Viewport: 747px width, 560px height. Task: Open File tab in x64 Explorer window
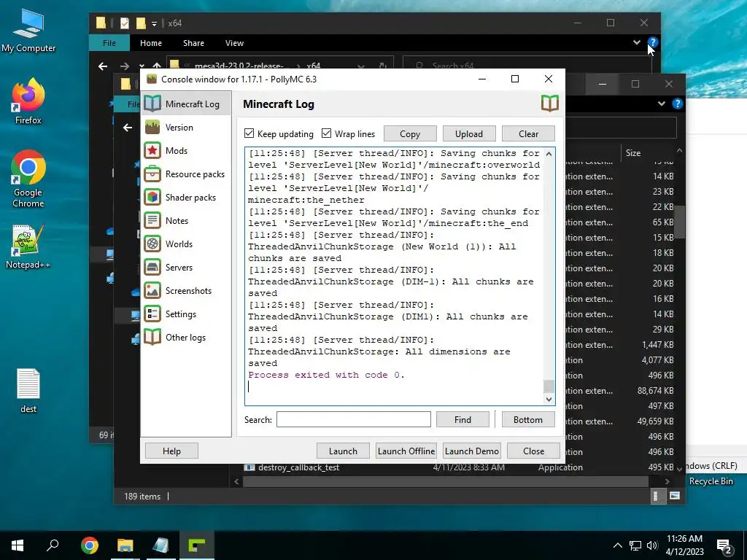109,43
